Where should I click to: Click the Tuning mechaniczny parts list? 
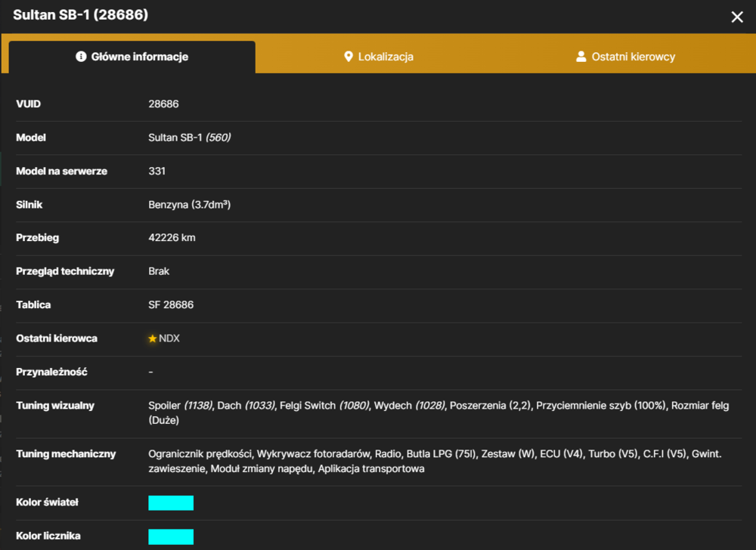[x=435, y=461]
